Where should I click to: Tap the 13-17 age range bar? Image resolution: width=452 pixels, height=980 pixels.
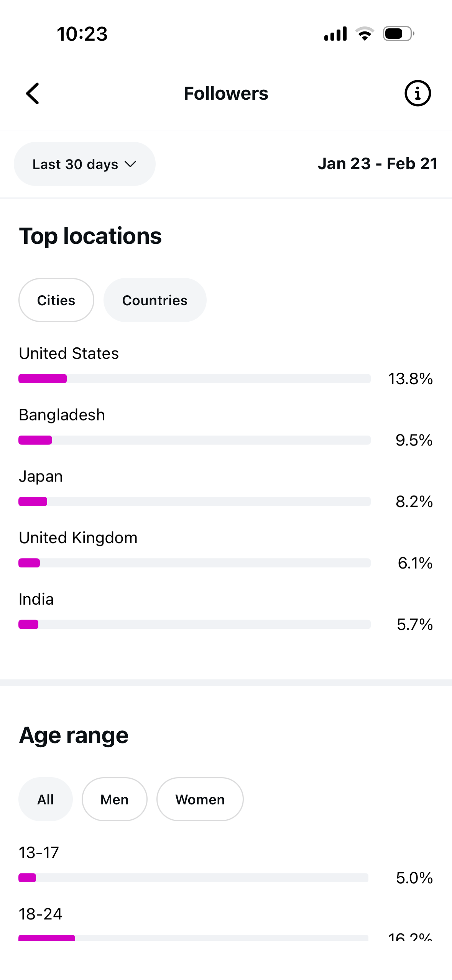click(x=194, y=878)
